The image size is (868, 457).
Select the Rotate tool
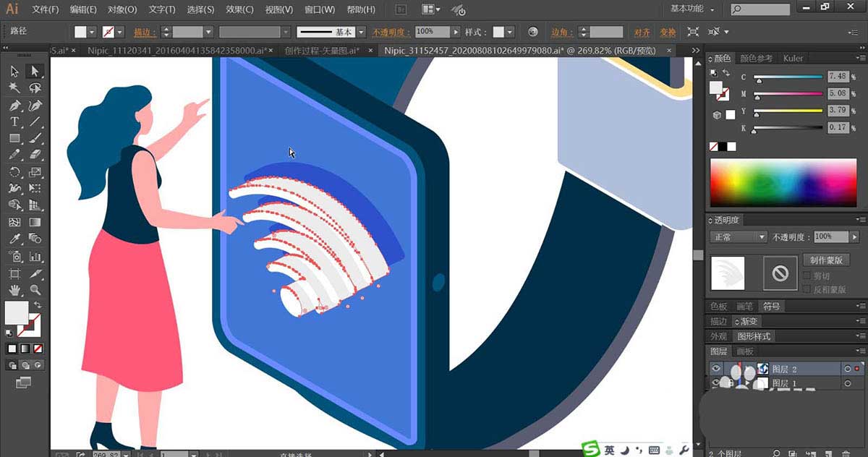[14, 172]
